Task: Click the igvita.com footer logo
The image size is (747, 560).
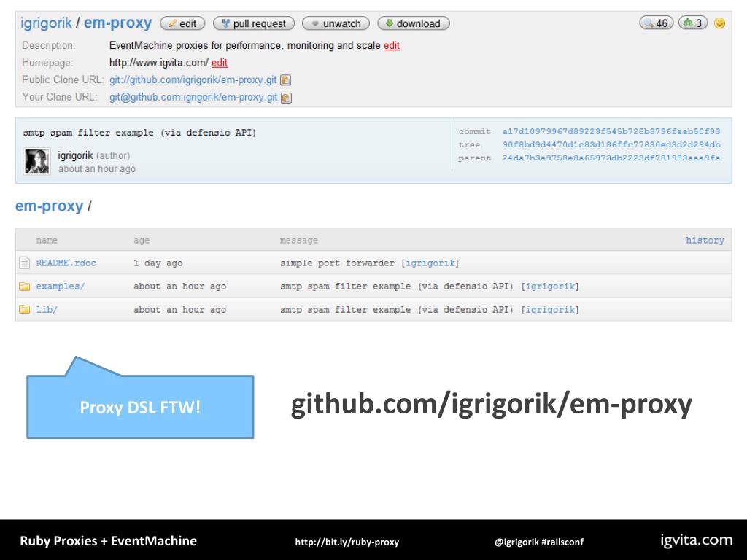Action: tap(696, 540)
